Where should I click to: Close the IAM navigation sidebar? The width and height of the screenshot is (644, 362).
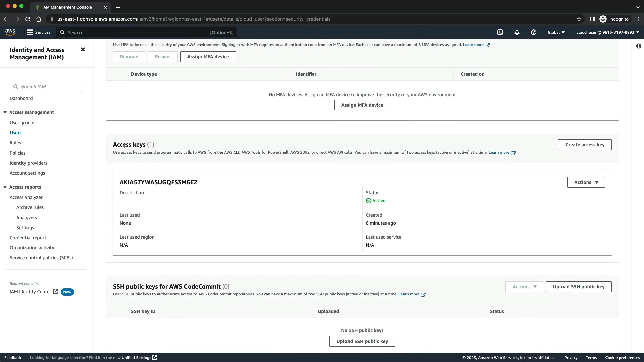coord(83,49)
